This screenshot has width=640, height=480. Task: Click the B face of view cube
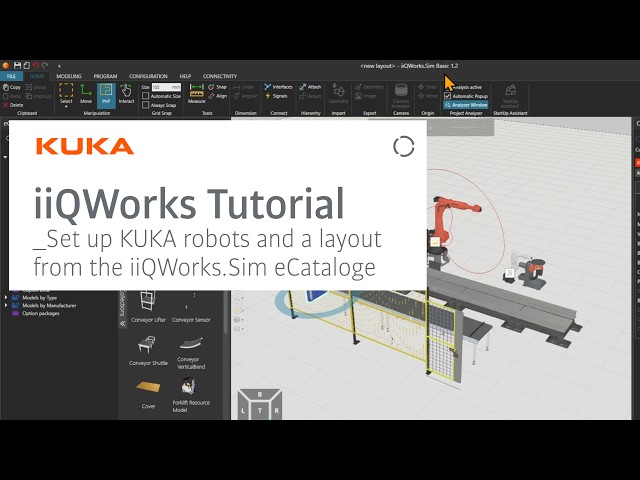260,394
